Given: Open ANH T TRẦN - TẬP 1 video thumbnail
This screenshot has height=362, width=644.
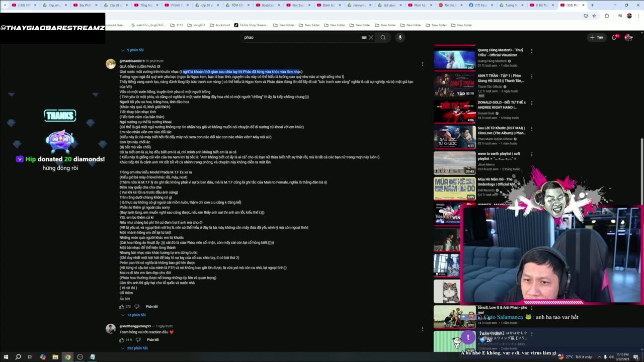Looking at the screenshot, I should pos(454,85).
